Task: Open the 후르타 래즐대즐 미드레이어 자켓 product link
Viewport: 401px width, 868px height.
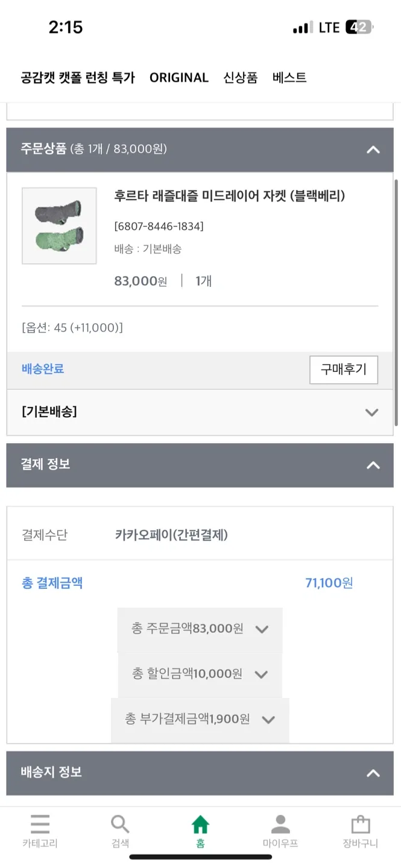Action: (x=229, y=196)
